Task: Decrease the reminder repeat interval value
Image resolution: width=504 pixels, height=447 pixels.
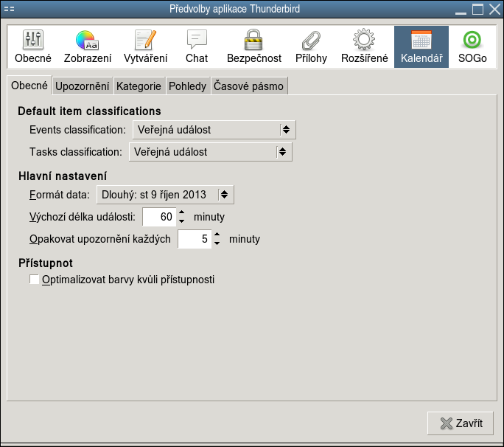Action: point(217,243)
